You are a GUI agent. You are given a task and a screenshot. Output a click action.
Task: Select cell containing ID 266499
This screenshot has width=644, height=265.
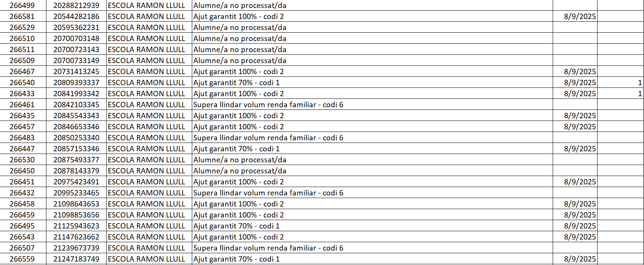point(22,5)
